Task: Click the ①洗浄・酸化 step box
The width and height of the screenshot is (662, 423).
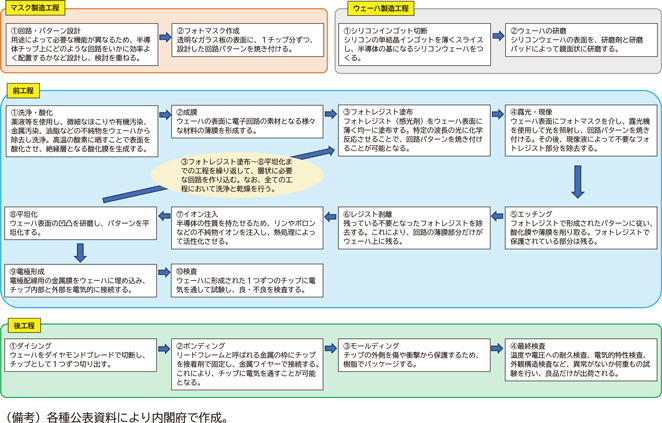Action: [x=82, y=131]
